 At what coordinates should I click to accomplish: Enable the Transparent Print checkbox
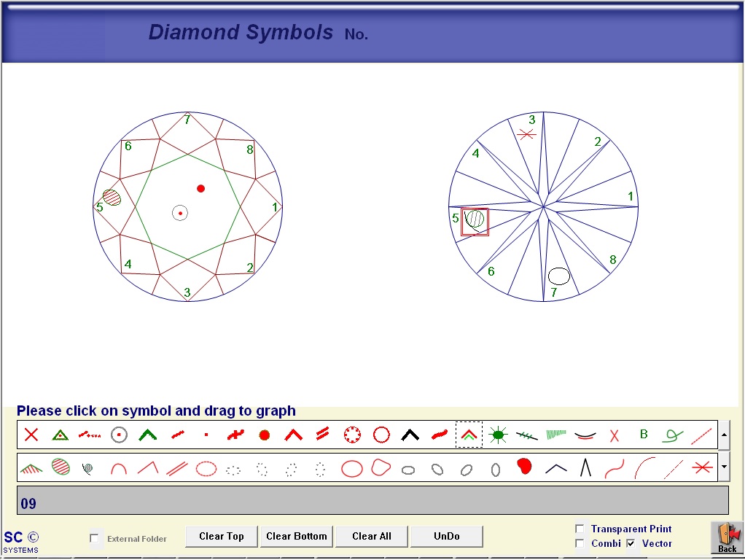pos(580,529)
